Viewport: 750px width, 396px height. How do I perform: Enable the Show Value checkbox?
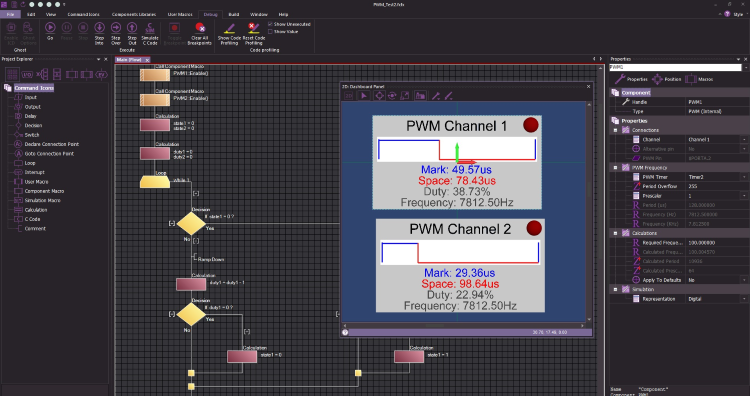270,32
